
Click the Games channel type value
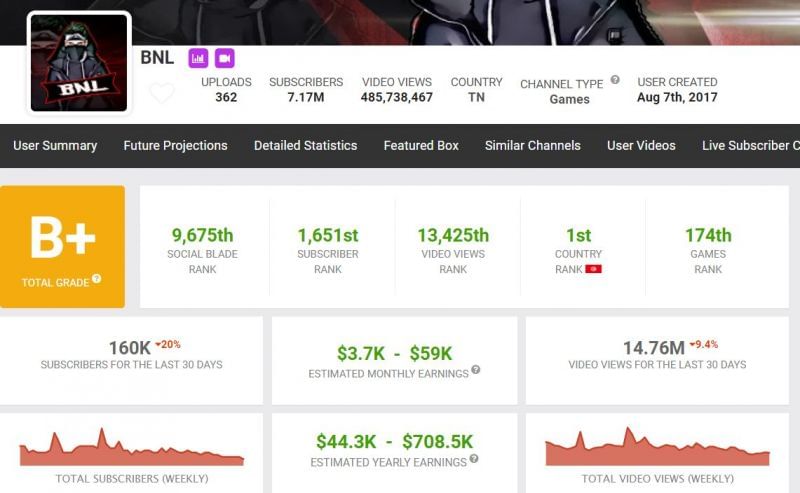tap(569, 99)
